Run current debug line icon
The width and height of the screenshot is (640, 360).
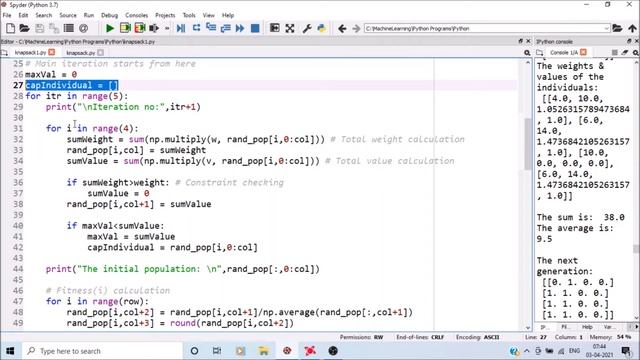coord(196,28)
